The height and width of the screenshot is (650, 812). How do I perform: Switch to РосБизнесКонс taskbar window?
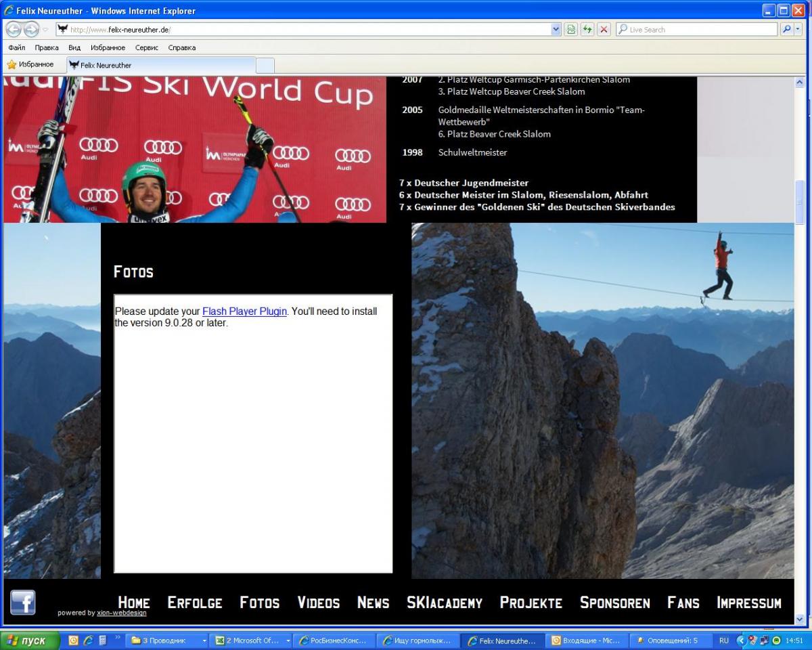point(335,640)
